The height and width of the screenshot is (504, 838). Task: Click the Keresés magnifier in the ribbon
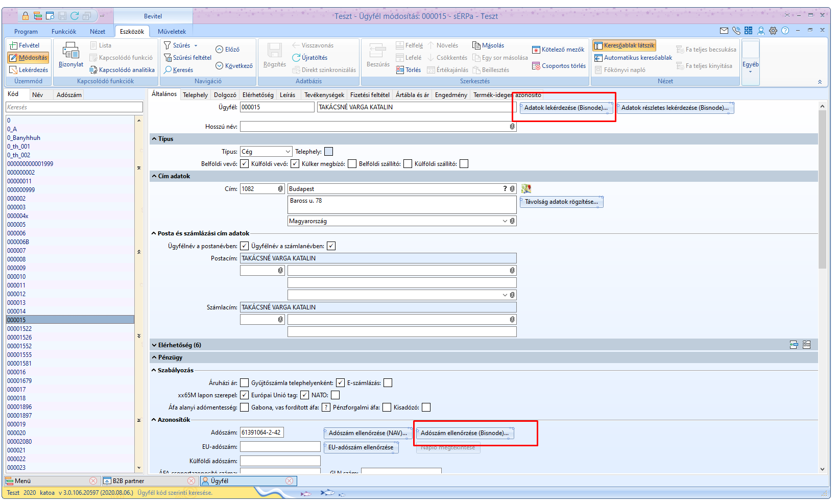[x=167, y=70]
